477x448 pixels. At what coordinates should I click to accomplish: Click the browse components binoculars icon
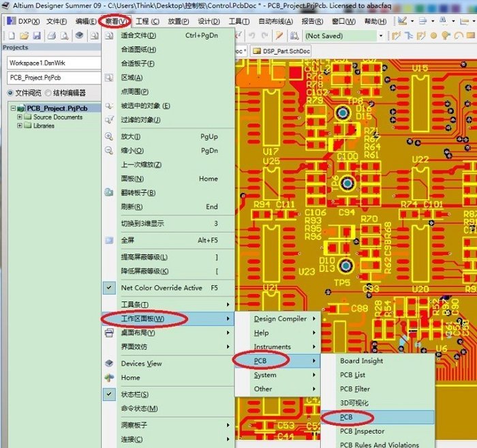[294, 36]
